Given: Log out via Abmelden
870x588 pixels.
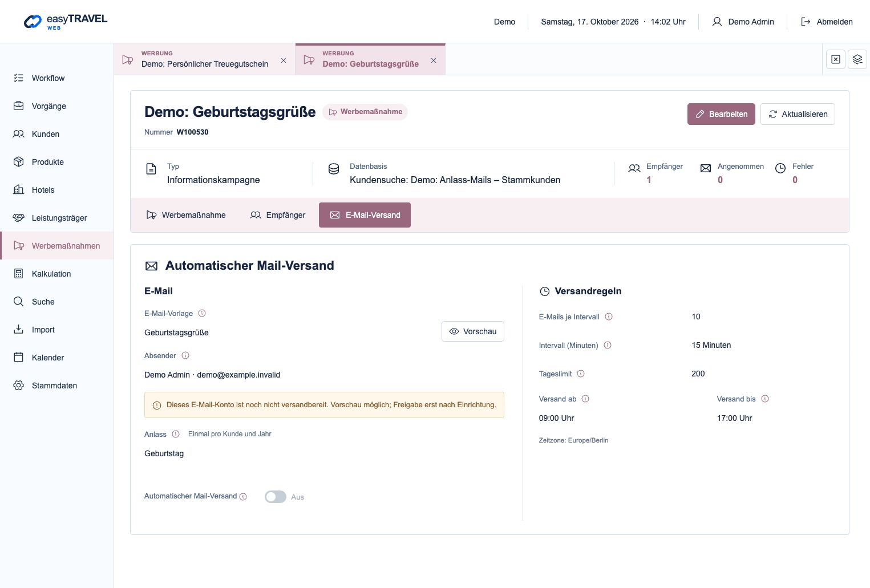Looking at the screenshot, I should point(827,22).
